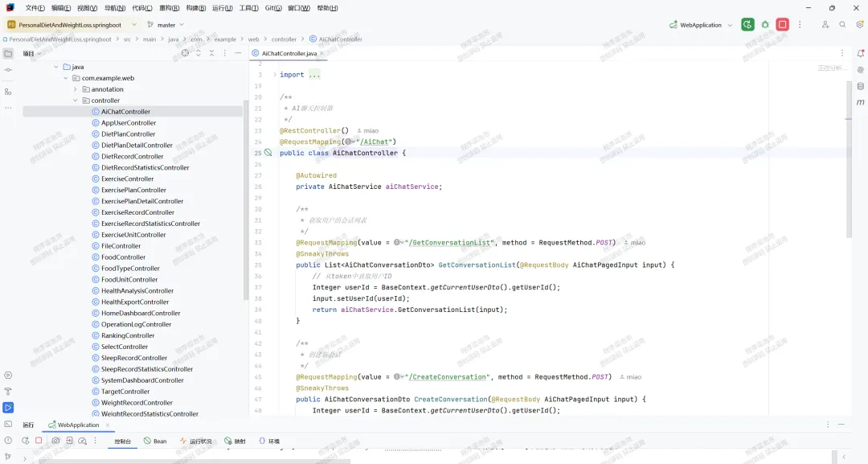The height and width of the screenshot is (464, 868).
Task: Collapse the java folder in project tree
Action: (x=56, y=67)
